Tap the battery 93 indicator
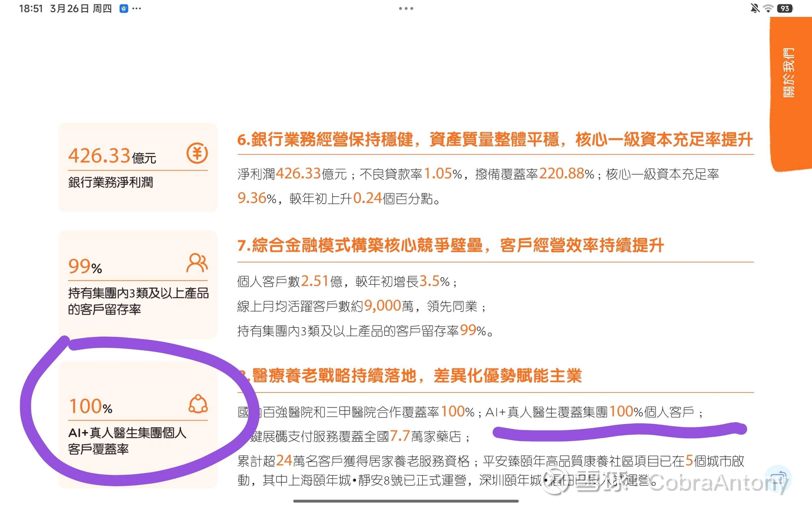 coord(785,8)
